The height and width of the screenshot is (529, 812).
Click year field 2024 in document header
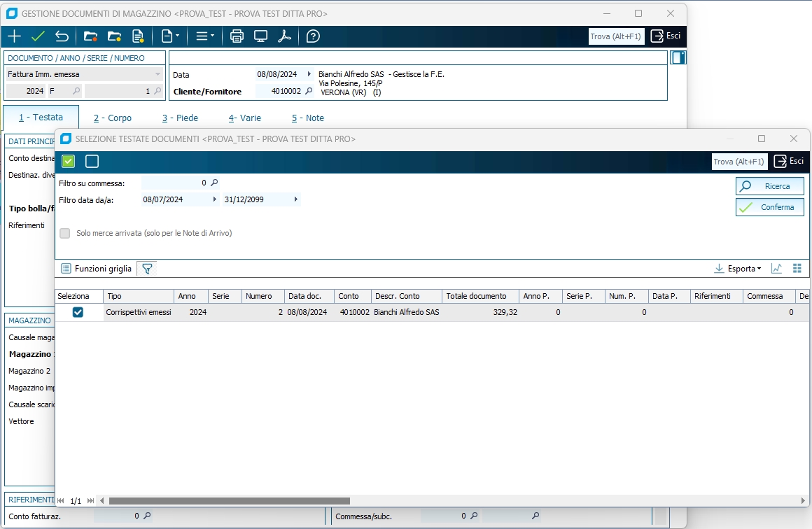[25, 91]
